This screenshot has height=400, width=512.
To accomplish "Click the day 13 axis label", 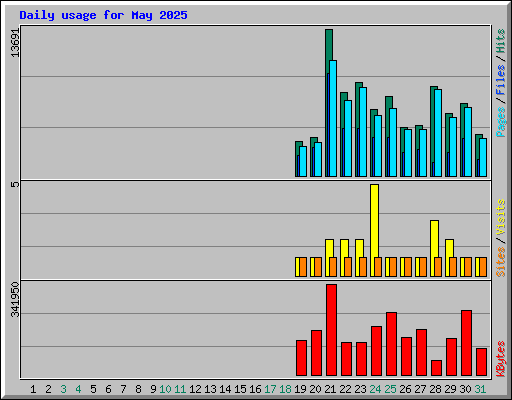I will 210,389.
